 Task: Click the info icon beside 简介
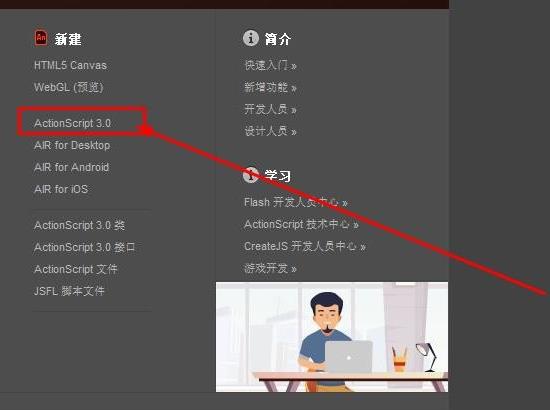coord(251,38)
